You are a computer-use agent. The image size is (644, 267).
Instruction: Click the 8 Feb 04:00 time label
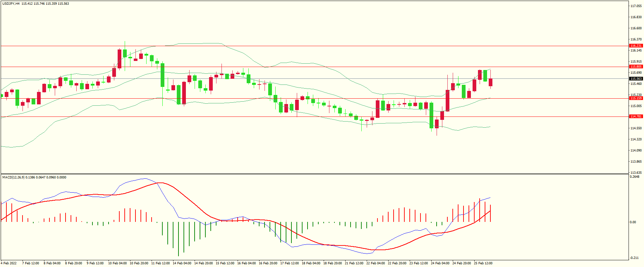tap(52, 263)
